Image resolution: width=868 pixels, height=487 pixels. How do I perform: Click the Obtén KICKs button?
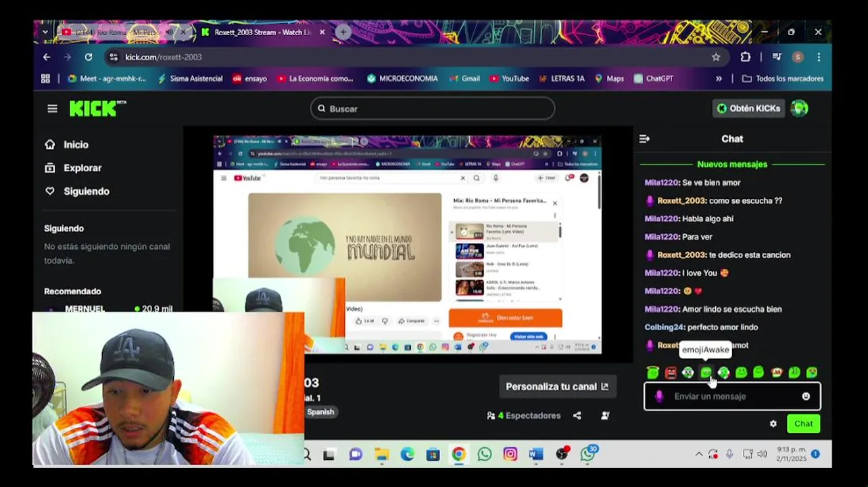pos(748,108)
